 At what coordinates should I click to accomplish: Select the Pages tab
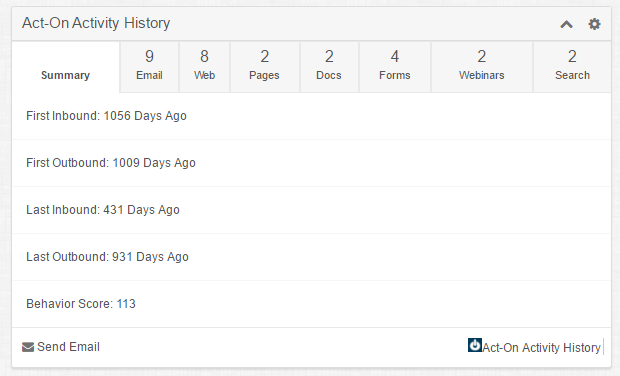(265, 67)
